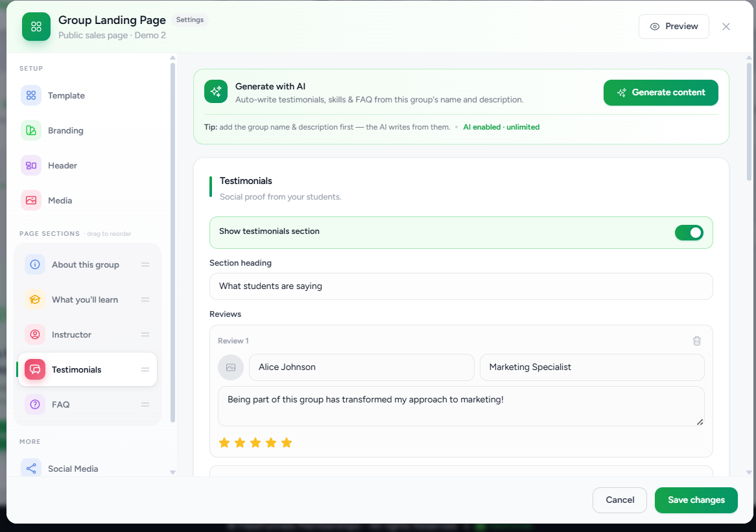Click the Branding palette icon
Screen dimensions: 756x532
(x=31, y=131)
